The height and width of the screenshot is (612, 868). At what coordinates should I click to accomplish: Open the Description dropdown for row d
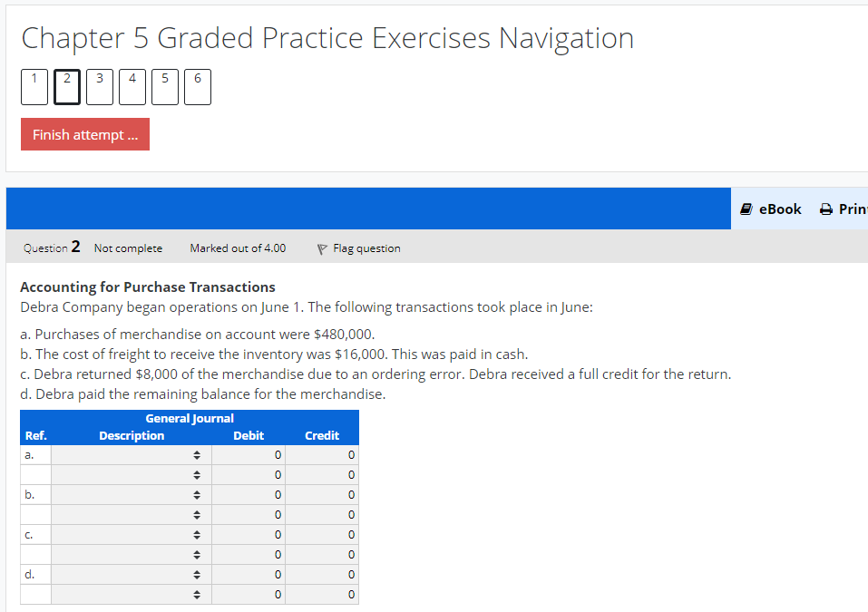click(x=195, y=574)
